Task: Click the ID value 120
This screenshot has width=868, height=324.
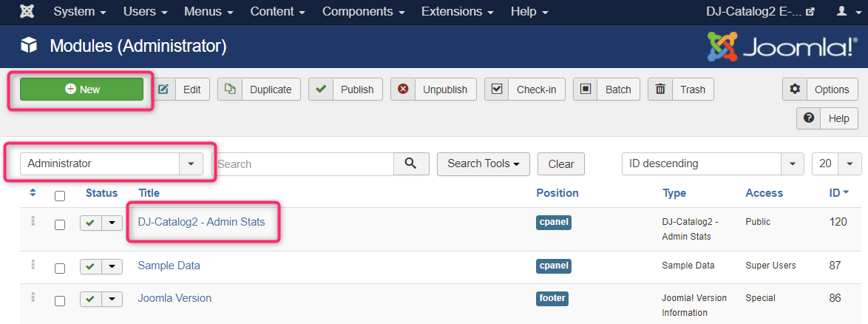Action: pyautogui.click(x=838, y=221)
